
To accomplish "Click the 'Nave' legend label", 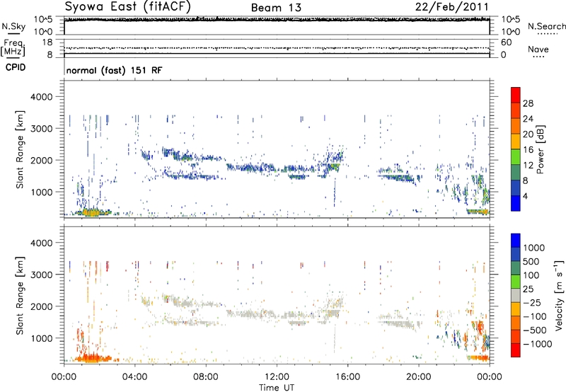I will tap(538, 49).
